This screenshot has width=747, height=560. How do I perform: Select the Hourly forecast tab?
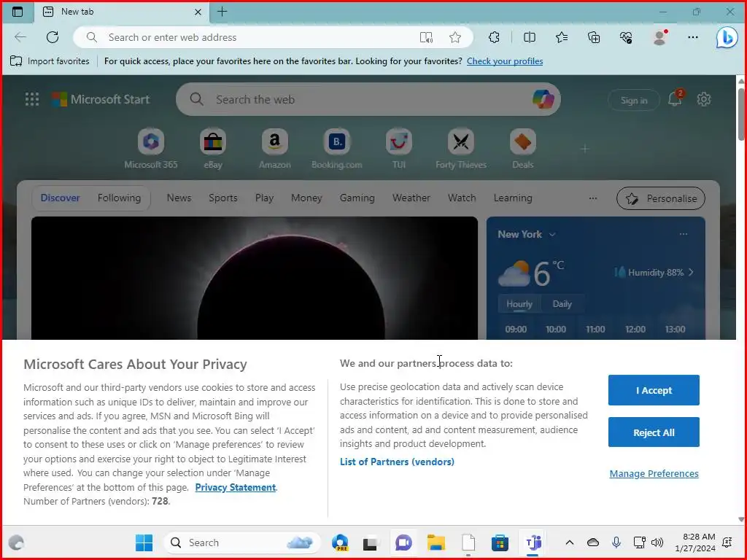519,304
